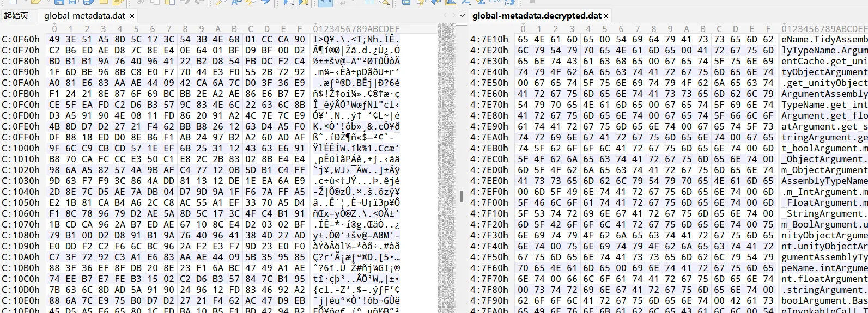The width and height of the screenshot is (868, 313).
Task: Open the histogram toolbar icon
Action: [x=451, y=2]
